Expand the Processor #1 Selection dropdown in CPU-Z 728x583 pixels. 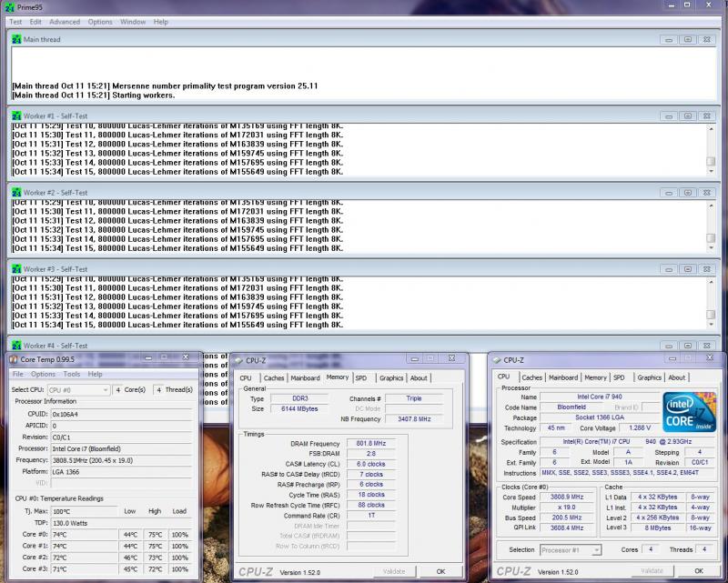point(571,550)
